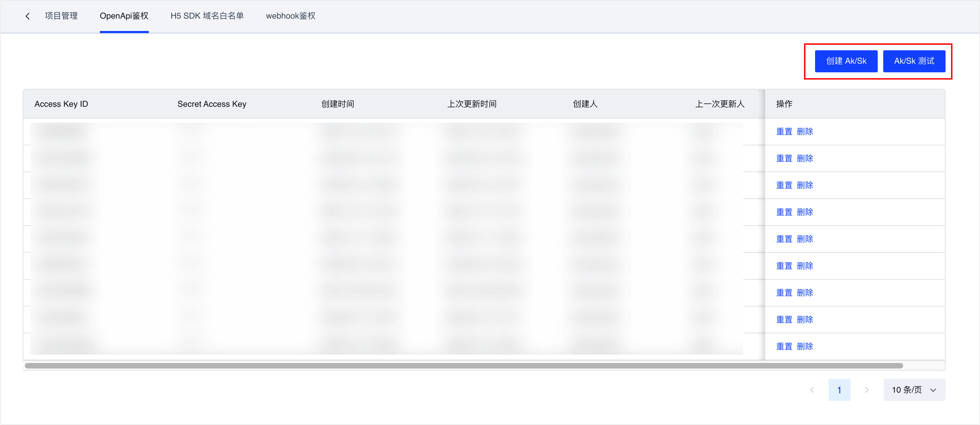Click 删除 in the third table row
Screen dimensions: 980x425
[805, 185]
